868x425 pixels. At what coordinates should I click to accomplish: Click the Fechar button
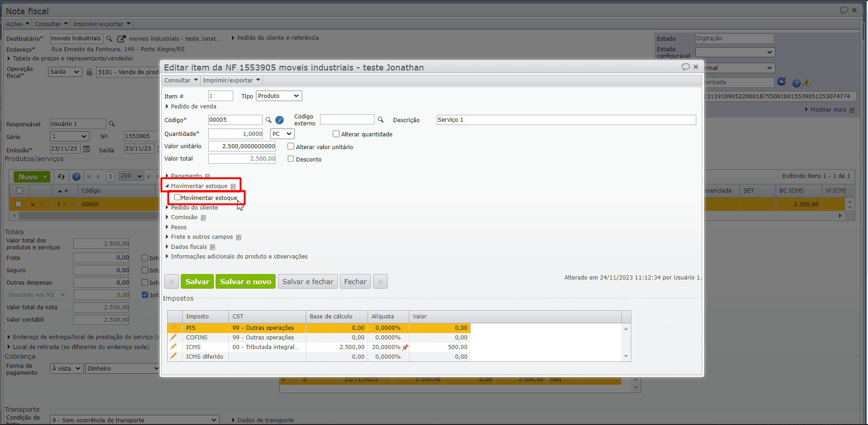(355, 281)
